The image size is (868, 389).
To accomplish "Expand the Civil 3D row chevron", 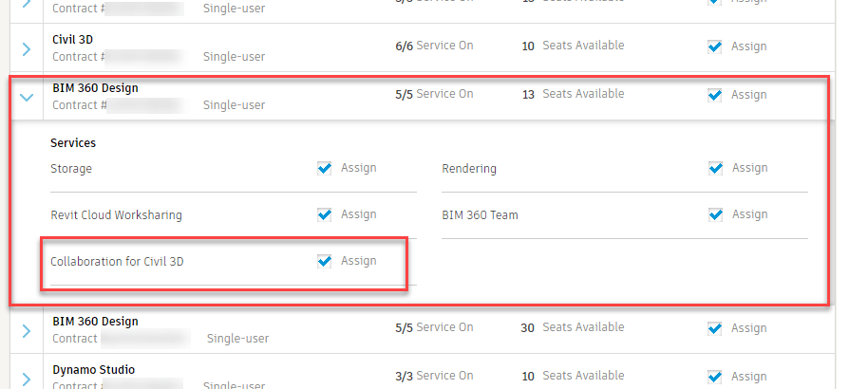I will pyautogui.click(x=27, y=49).
